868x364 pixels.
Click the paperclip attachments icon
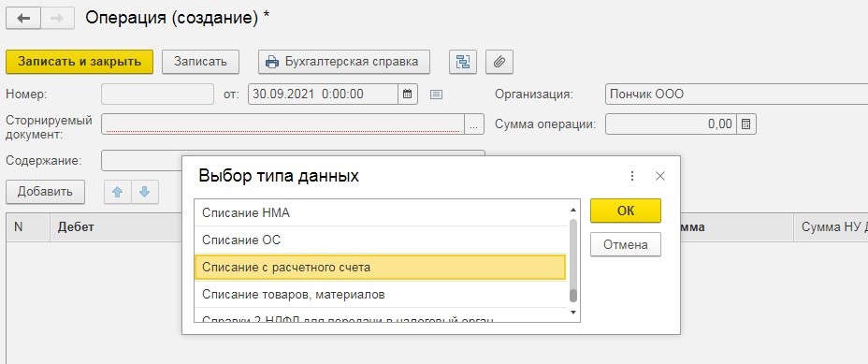[499, 62]
